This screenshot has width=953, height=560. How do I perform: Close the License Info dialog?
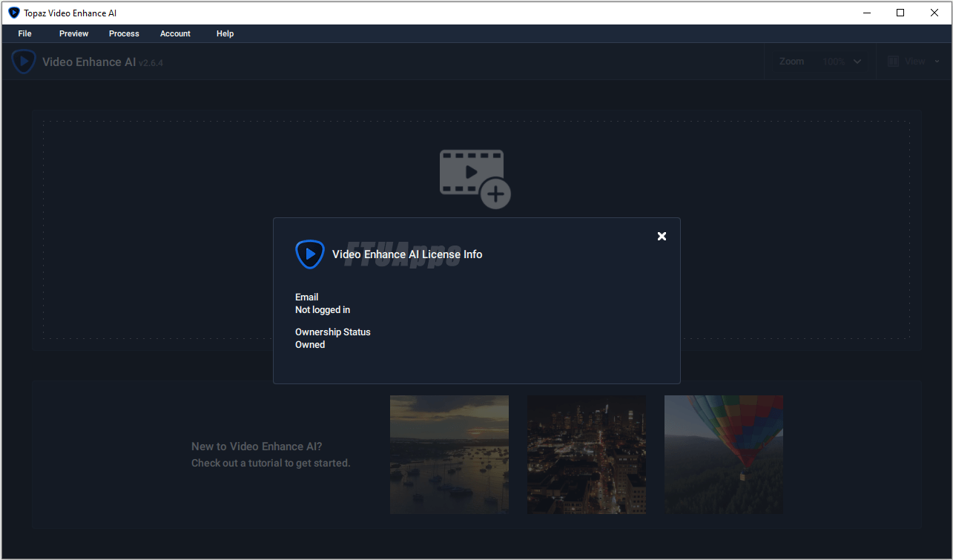(x=662, y=236)
